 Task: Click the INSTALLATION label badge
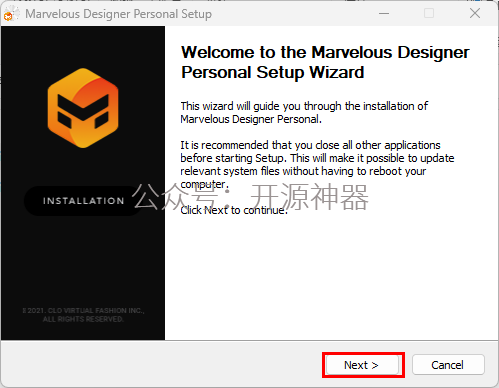click(83, 201)
